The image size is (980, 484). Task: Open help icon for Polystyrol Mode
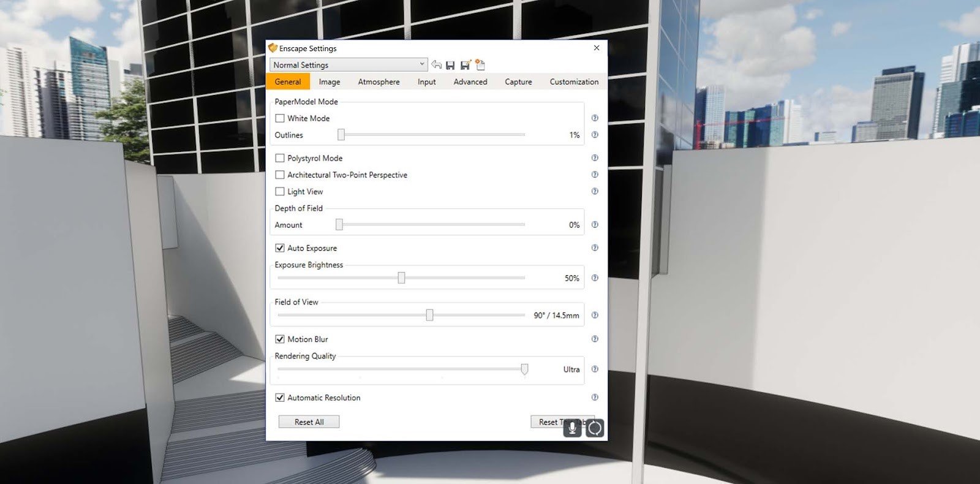coord(595,158)
